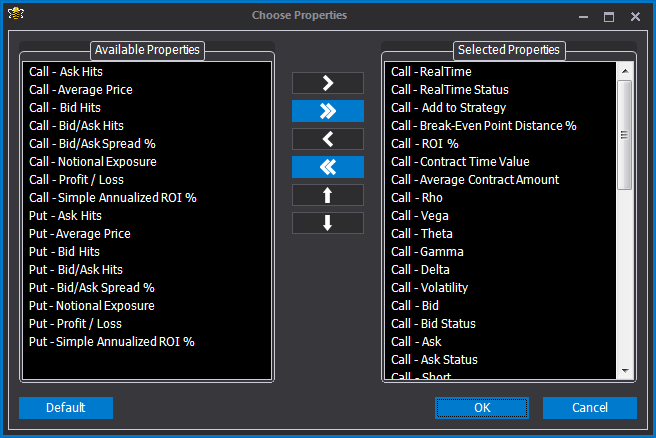Image resolution: width=656 pixels, height=438 pixels.
Task: Pick Call - Simple Annualized ROI % item
Action: coord(113,198)
